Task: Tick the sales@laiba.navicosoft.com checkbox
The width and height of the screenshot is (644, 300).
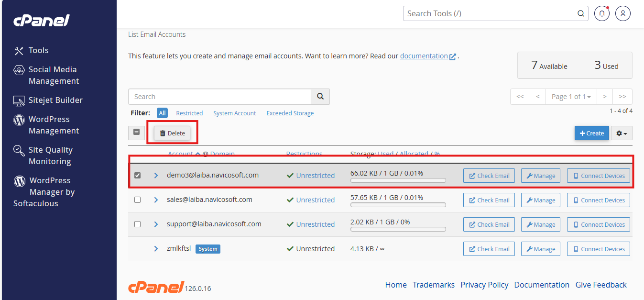Action: coord(138,200)
